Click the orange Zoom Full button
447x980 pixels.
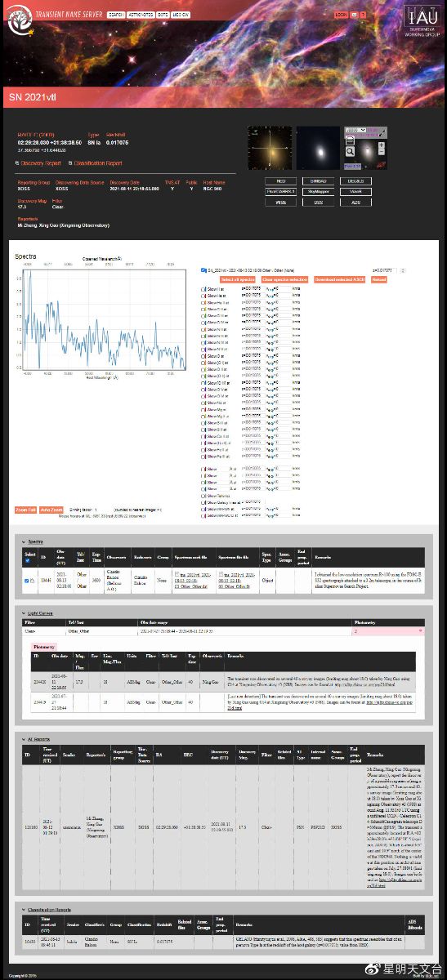point(25,509)
